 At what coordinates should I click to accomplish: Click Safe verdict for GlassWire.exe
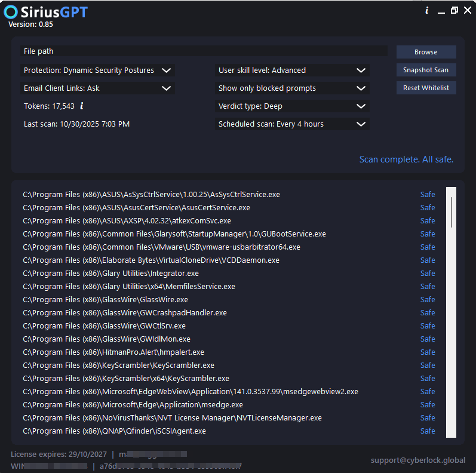[428, 299]
